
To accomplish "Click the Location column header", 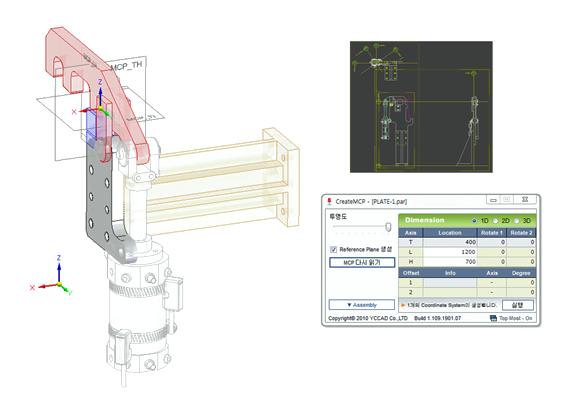I will coord(450,233).
